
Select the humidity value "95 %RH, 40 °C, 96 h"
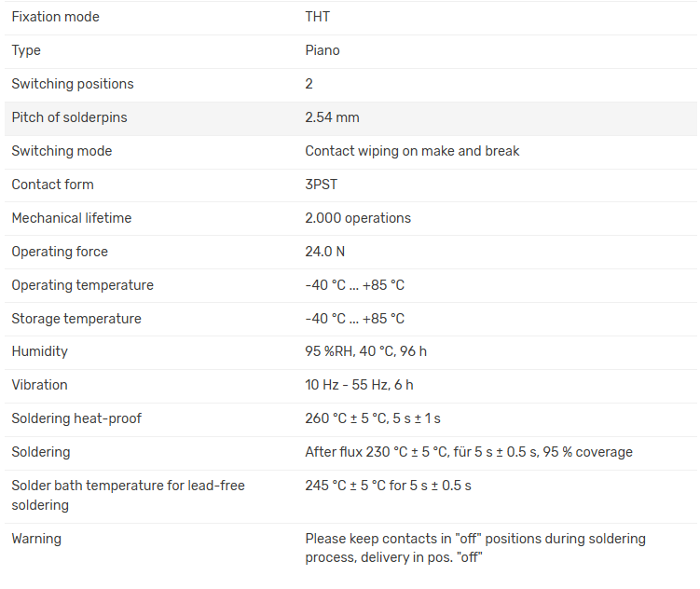pyautogui.click(x=365, y=351)
